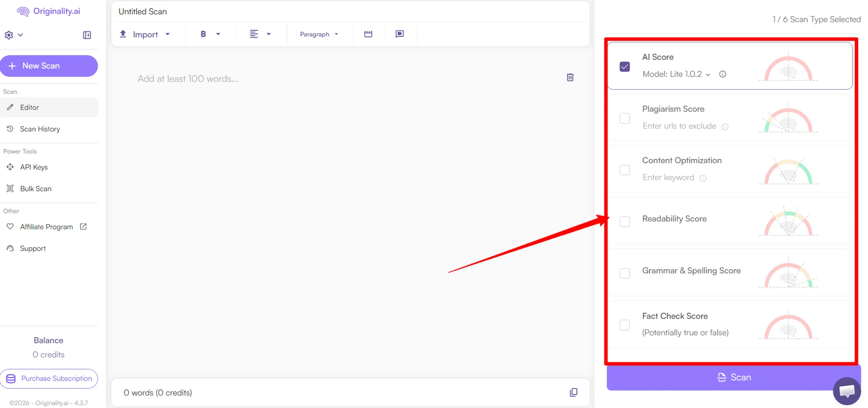868x408 pixels.
Task: Open the Model: Lite 1.0.2 dropdown
Action: 677,74
